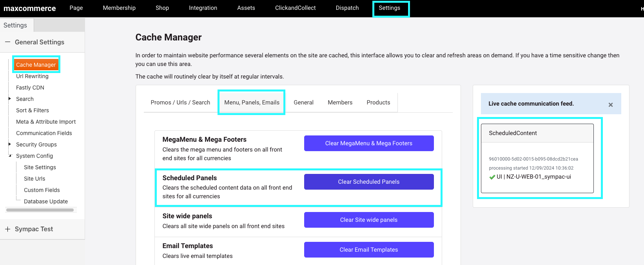Collapse the System Config tree arrow
Screen dimensions: 644x265
10,156
